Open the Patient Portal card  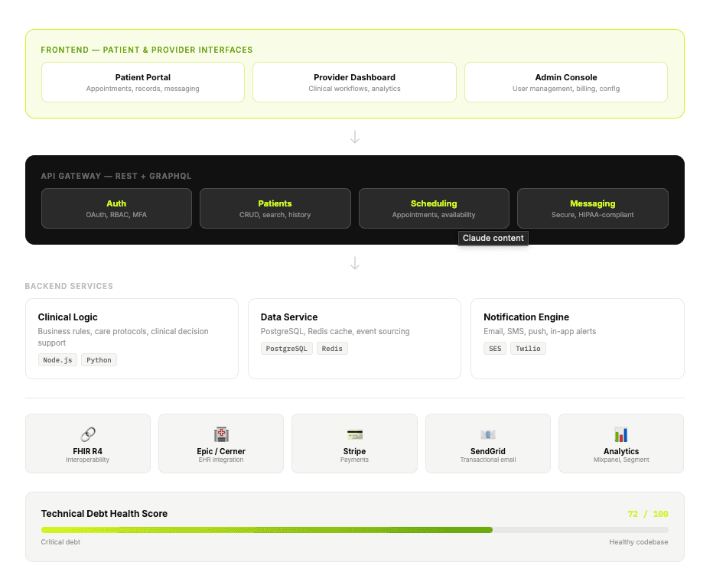tap(143, 83)
